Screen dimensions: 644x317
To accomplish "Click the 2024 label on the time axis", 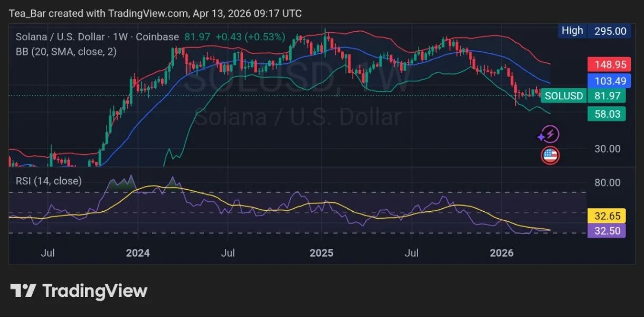I will [x=138, y=253].
